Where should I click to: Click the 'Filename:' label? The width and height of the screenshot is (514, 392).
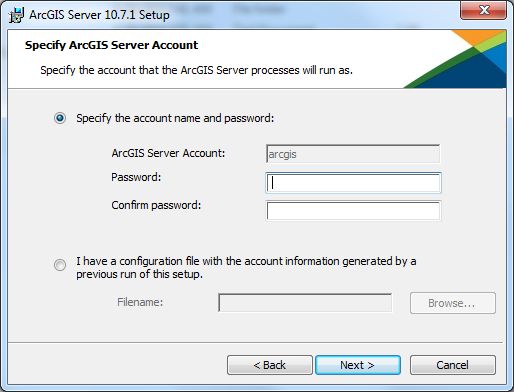(x=140, y=302)
